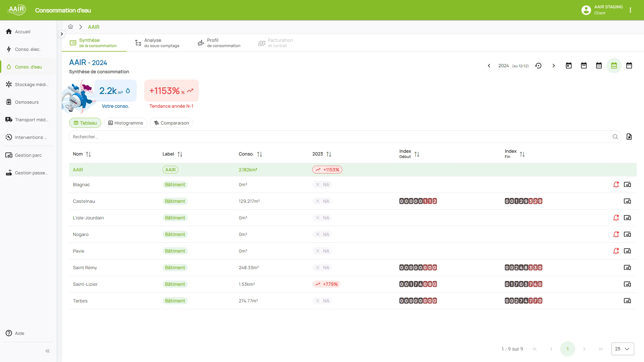This screenshot has width=644, height=362.
Task: Click the home breadcrumb icon
Action: (x=70, y=27)
